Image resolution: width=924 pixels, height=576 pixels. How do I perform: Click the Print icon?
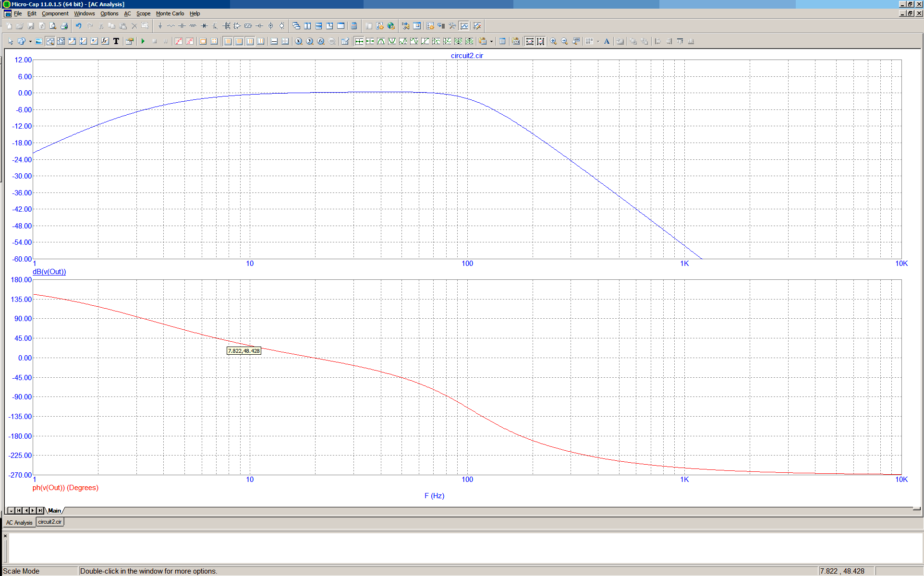point(64,26)
